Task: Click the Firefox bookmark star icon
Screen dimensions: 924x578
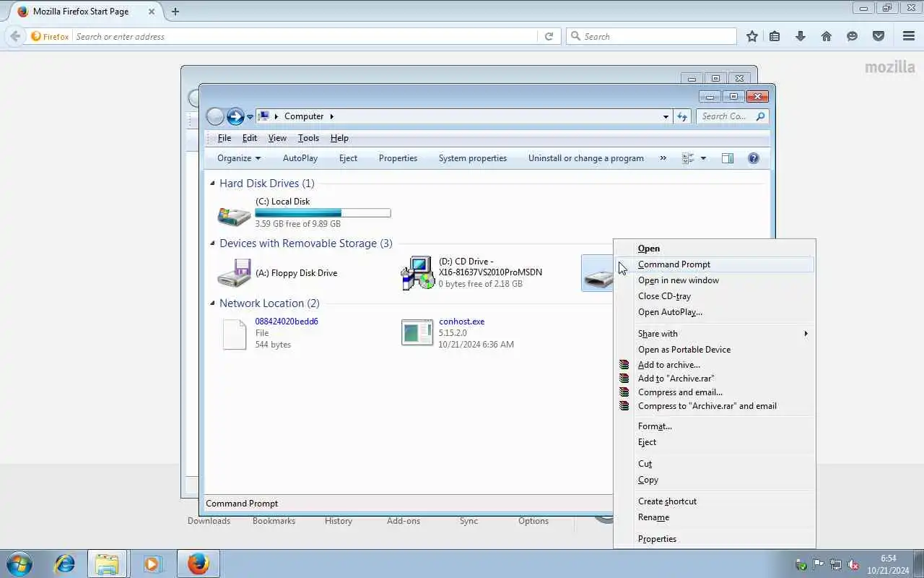Action: point(752,36)
